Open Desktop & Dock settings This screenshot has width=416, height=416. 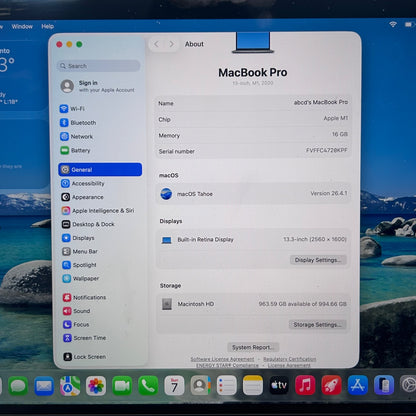coord(88,224)
